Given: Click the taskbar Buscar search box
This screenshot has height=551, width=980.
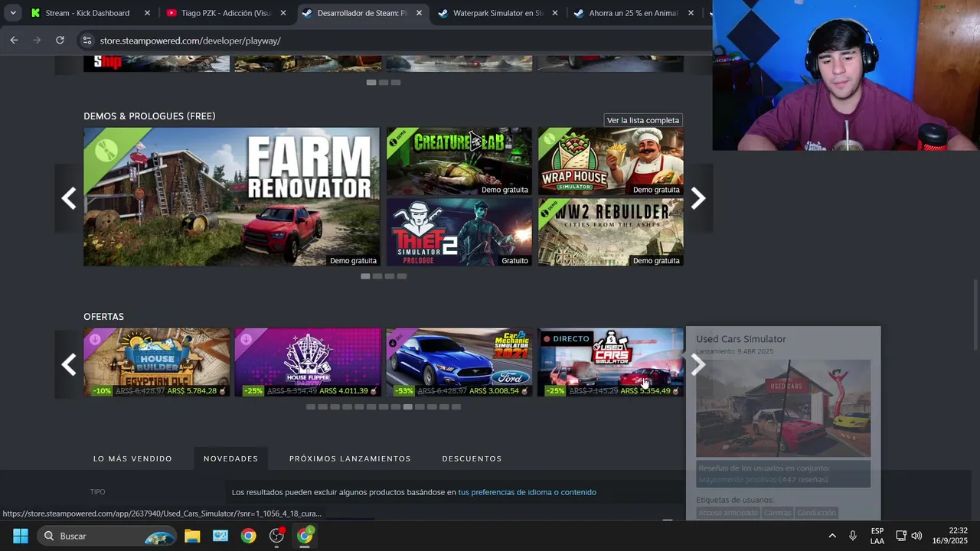Looking at the screenshot, I should coord(107,536).
